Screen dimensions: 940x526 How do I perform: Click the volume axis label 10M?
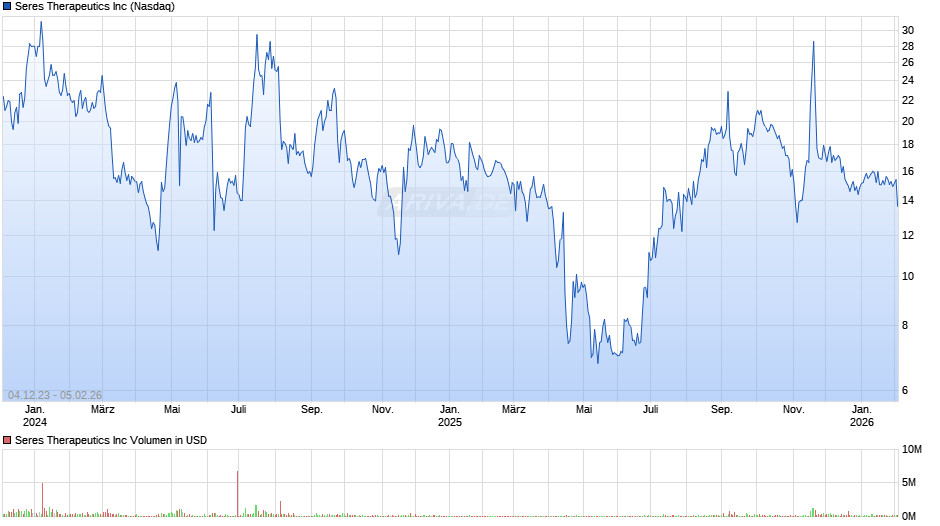(x=911, y=450)
